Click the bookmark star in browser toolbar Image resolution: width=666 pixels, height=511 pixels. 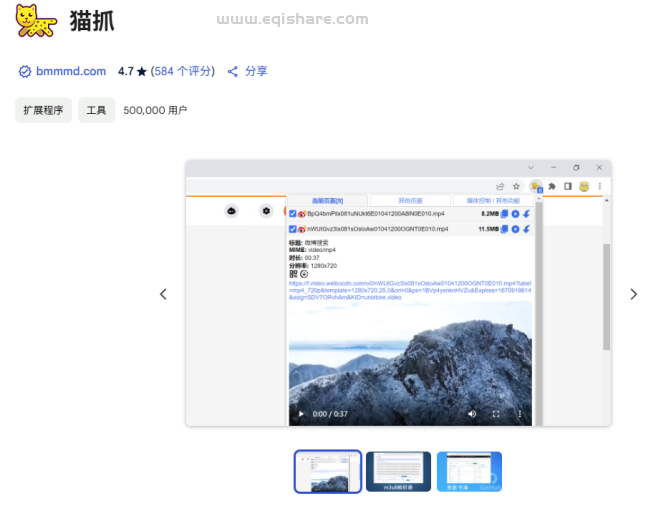[x=517, y=186]
